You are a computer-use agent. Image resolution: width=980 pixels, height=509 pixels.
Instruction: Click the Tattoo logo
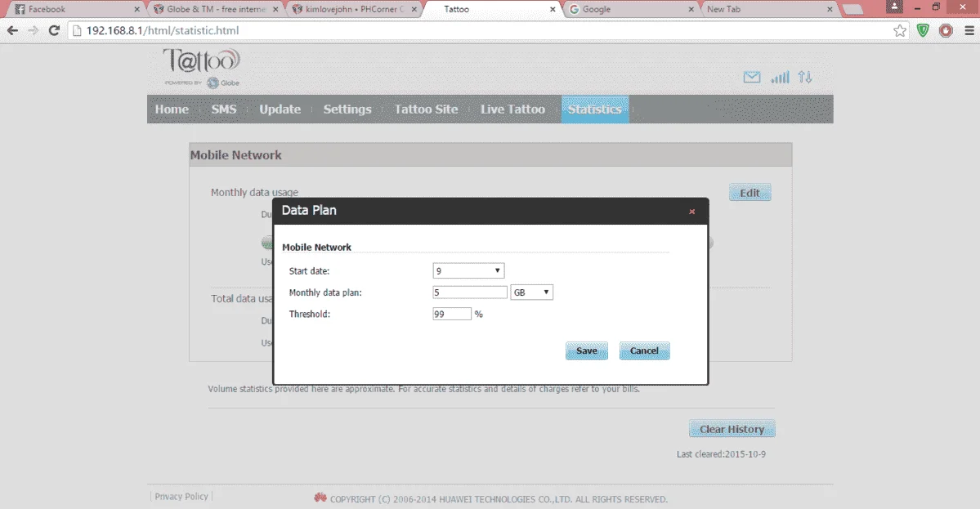pyautogui.click(x=202, y=68)
